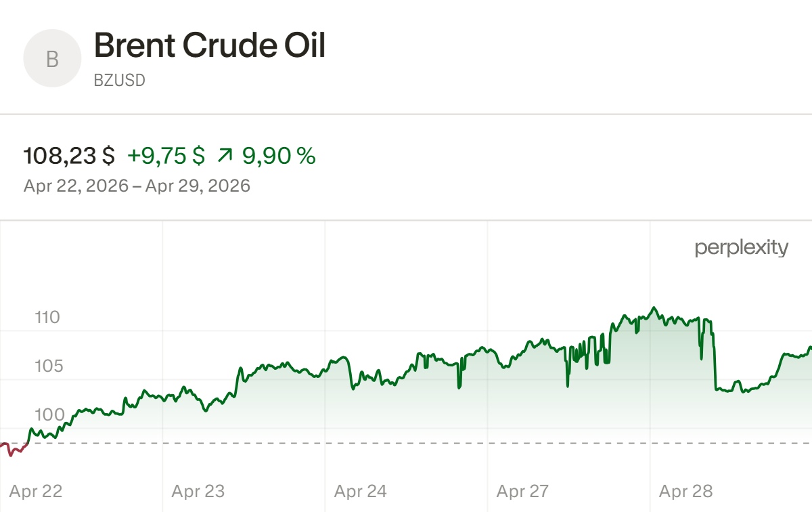Viewport: 812px width, 512px height.
Task: Click the round "B" avatar icon
Action: [52, 60]
